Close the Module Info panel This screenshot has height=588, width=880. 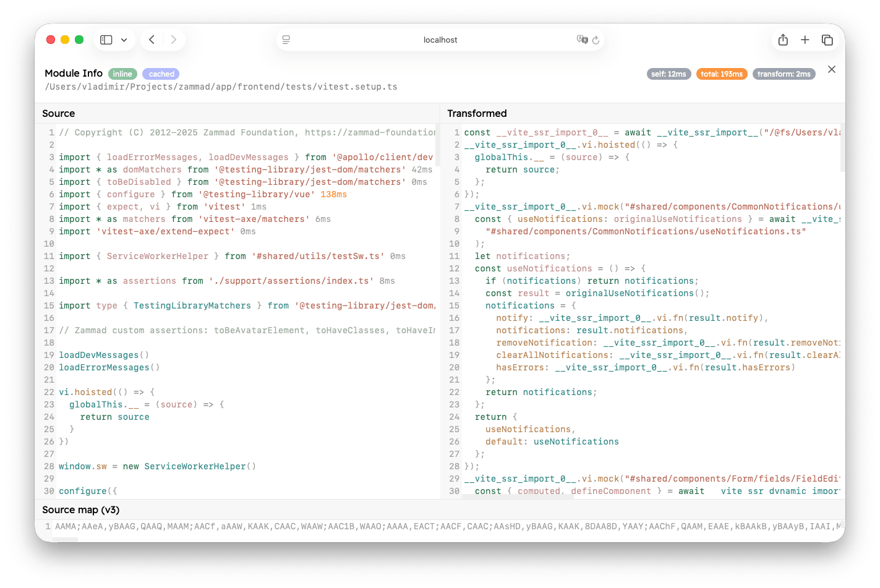(832, 69)
